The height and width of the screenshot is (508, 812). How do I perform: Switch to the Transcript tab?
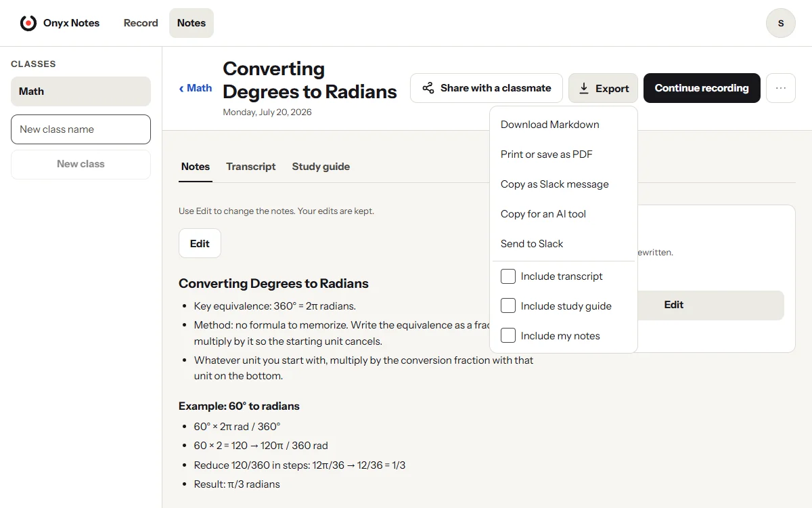tap(251, 167)
